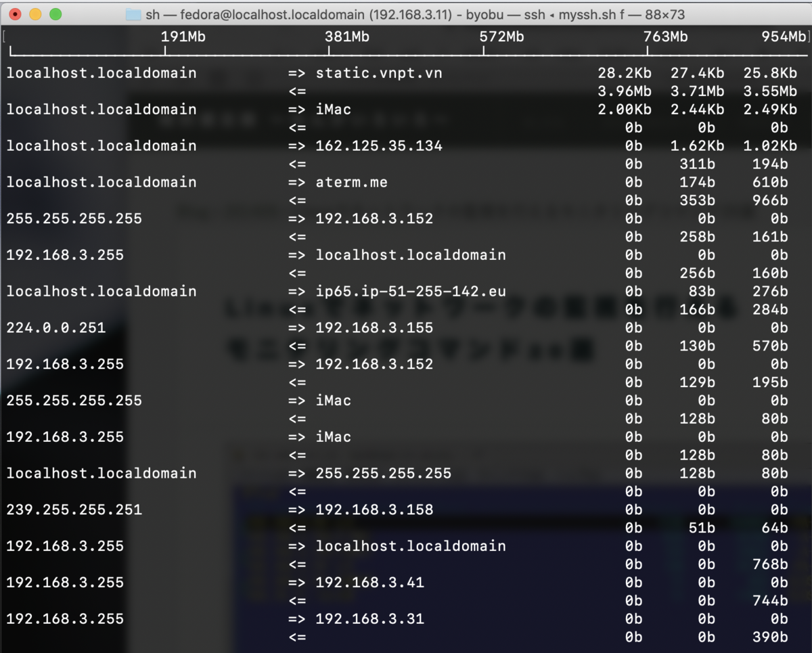Click the 192.168.3.41 destination address
This screenshot has width=812, height=653.
click(x=370, y=583)
